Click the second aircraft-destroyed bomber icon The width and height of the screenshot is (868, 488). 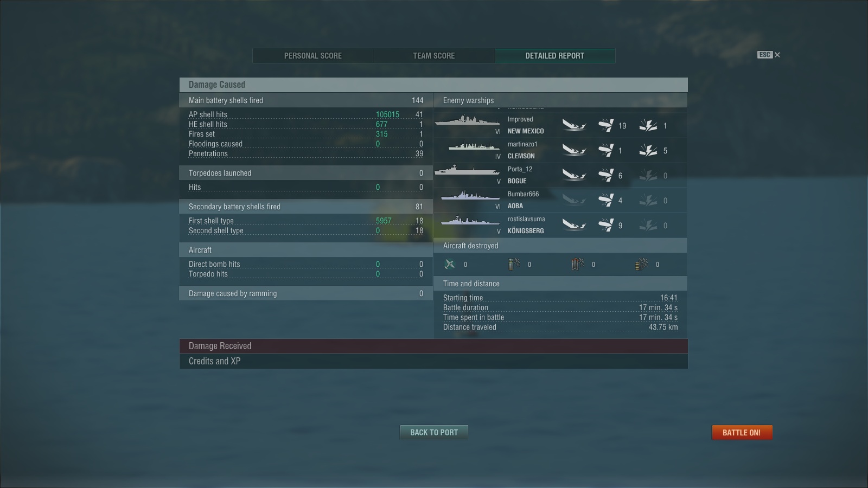click(578, 264)
